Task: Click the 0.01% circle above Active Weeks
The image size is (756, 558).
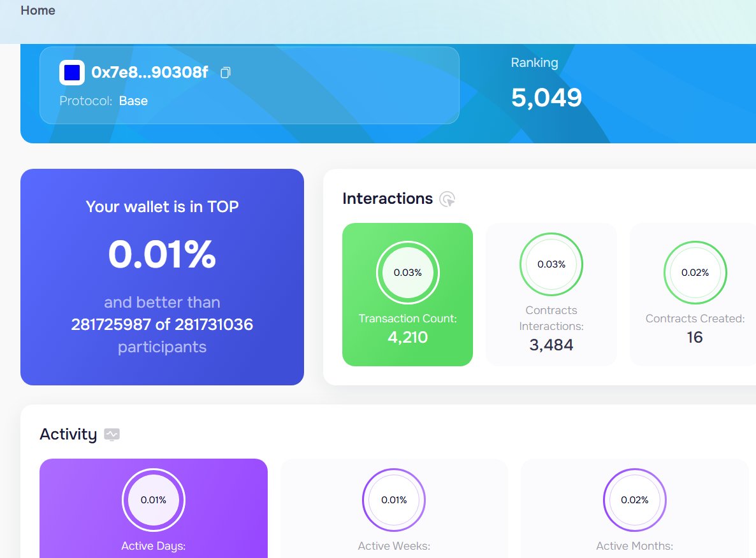Action: [x=394, y=499]
